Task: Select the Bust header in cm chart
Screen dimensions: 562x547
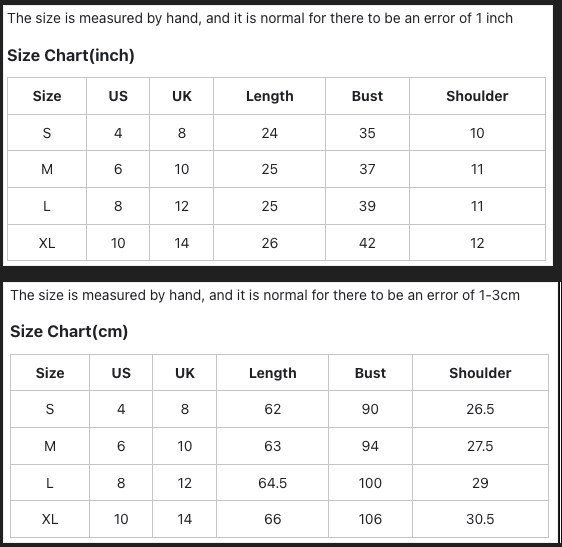Action: click(x=370, y=373)
